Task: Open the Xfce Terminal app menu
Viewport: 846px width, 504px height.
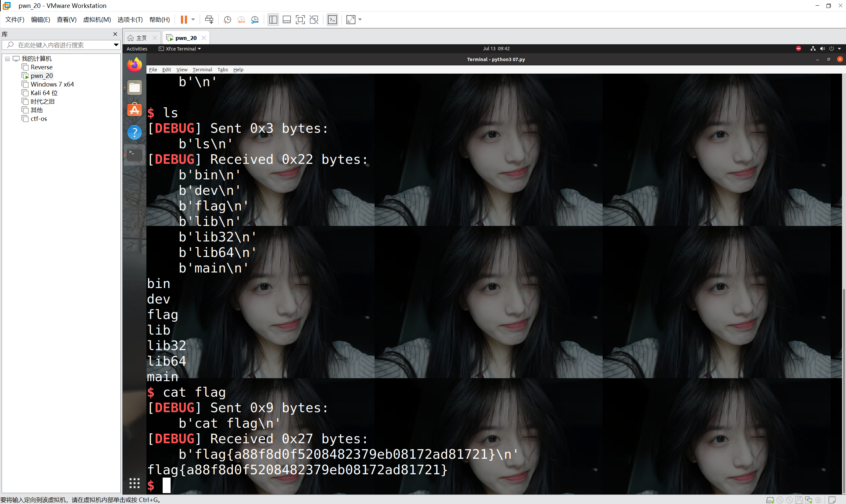Action: (x=180, y=49)
